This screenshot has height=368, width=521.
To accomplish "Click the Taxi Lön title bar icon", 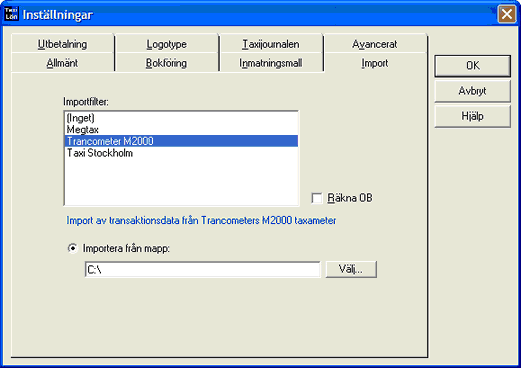I will pyautogui.click(x=11, y=14).
